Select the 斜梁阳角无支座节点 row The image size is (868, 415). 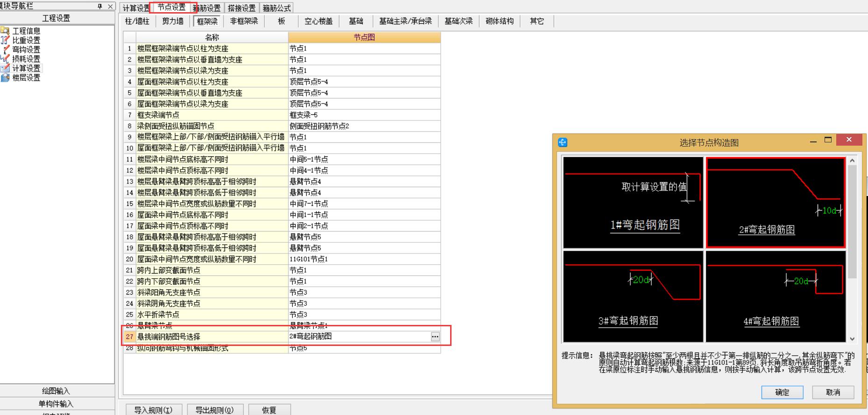click(212, 292)
